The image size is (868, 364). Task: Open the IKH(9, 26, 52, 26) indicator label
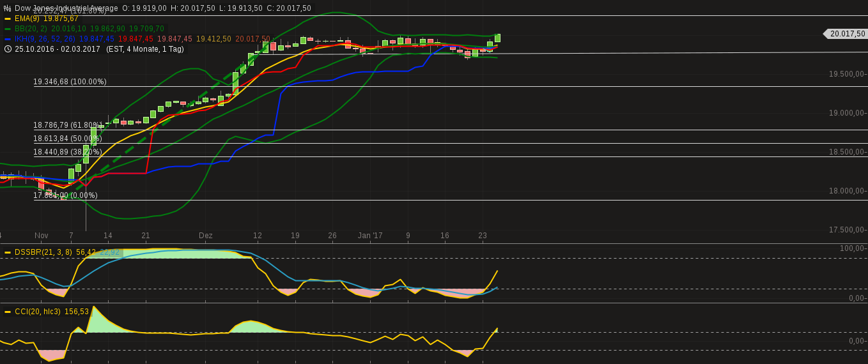(45, 39)
